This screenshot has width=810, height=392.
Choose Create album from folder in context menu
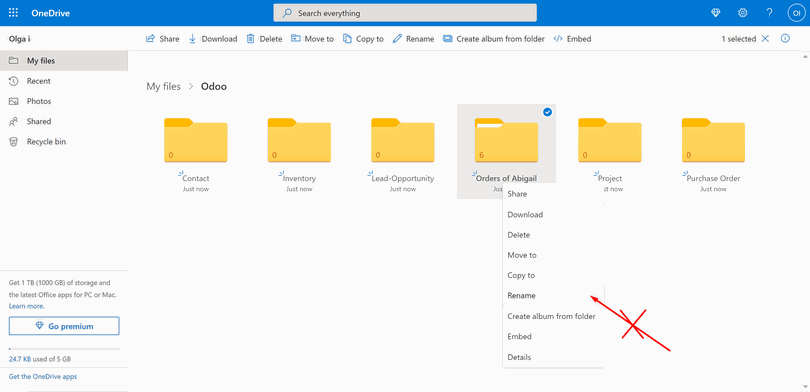tap(553, 316)
